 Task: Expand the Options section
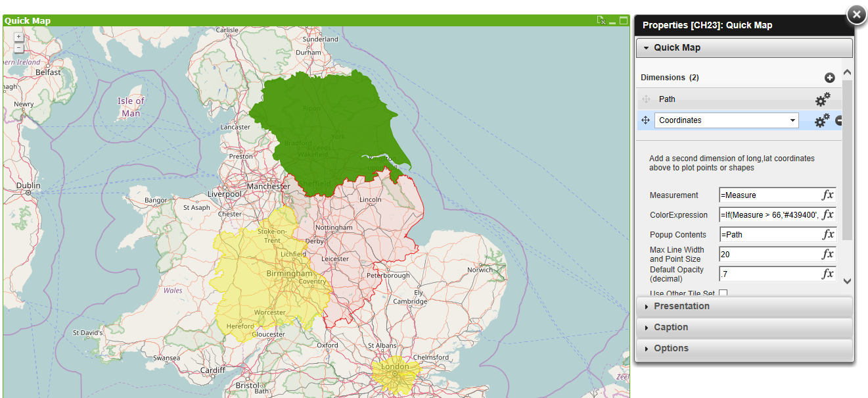pyautogui.click(x=744, y=349)
